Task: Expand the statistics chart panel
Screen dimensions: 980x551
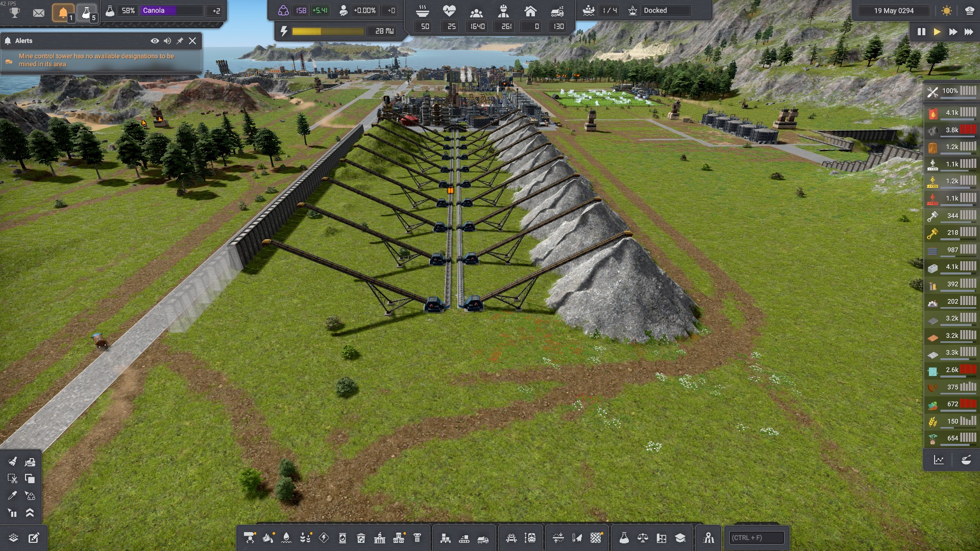Action: coord(939,460)
